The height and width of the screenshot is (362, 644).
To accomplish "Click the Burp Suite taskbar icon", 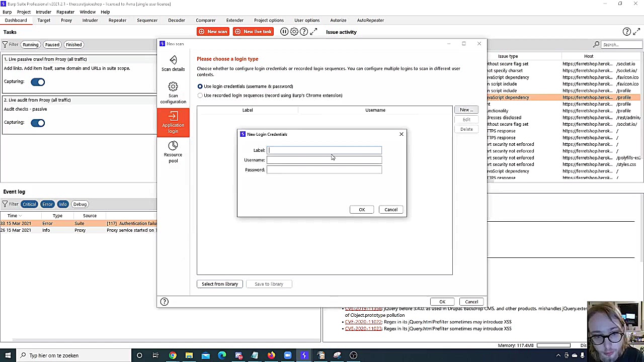I will [304, 355].
